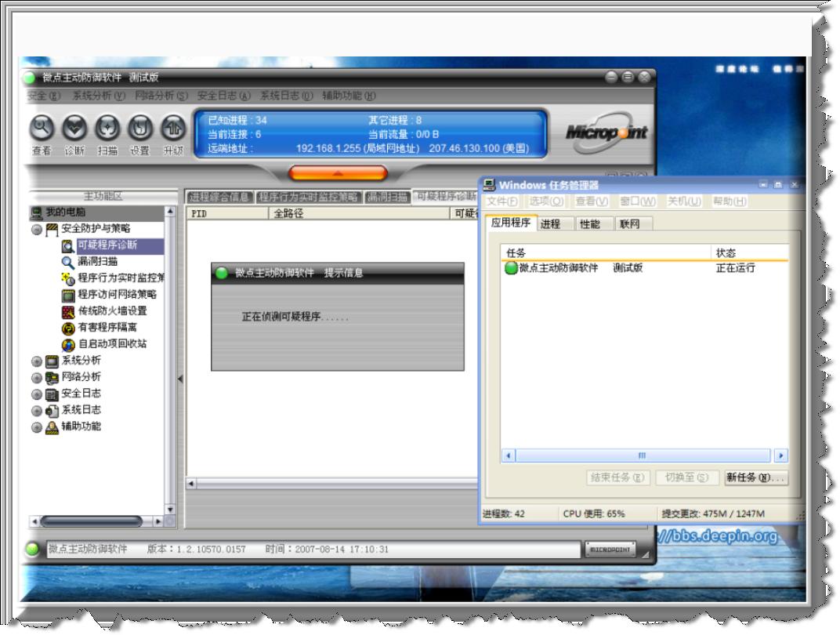Open the 网络分析(S) menu in Micropoint

[161, 96]
